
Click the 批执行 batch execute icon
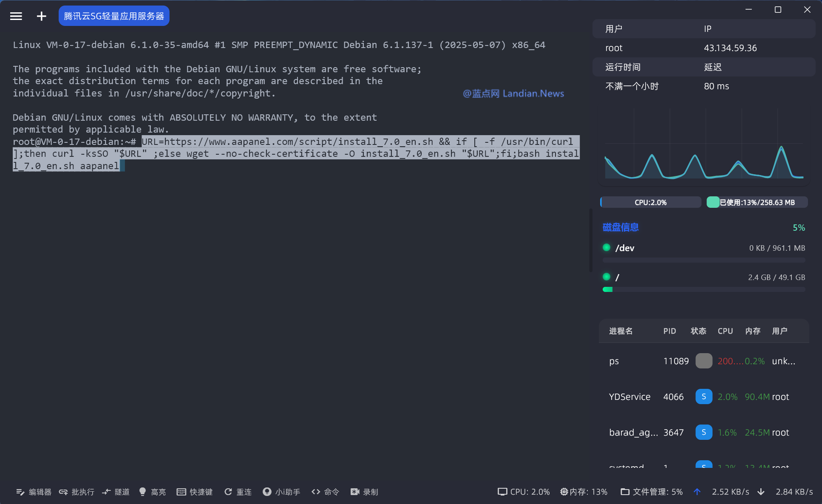[63, 492]
